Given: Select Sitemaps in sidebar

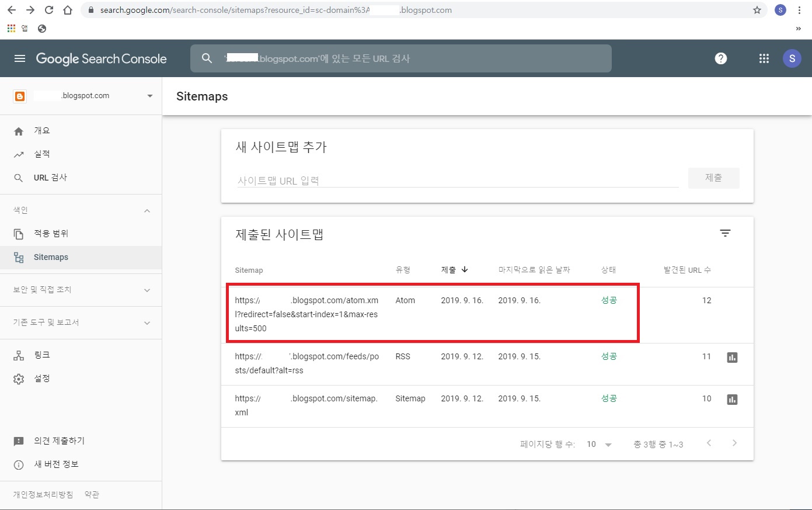Looking at the screenshot, I should 81,257.
